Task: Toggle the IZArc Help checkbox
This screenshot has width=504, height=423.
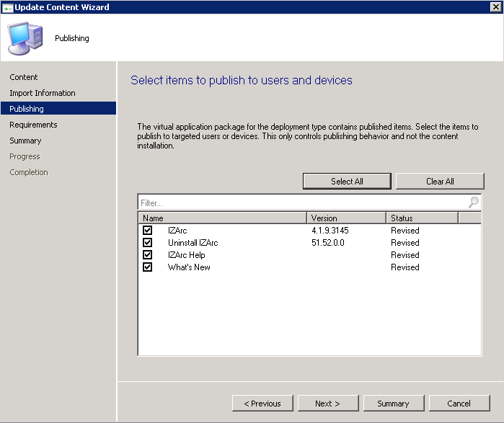Action: coord(148,254)
